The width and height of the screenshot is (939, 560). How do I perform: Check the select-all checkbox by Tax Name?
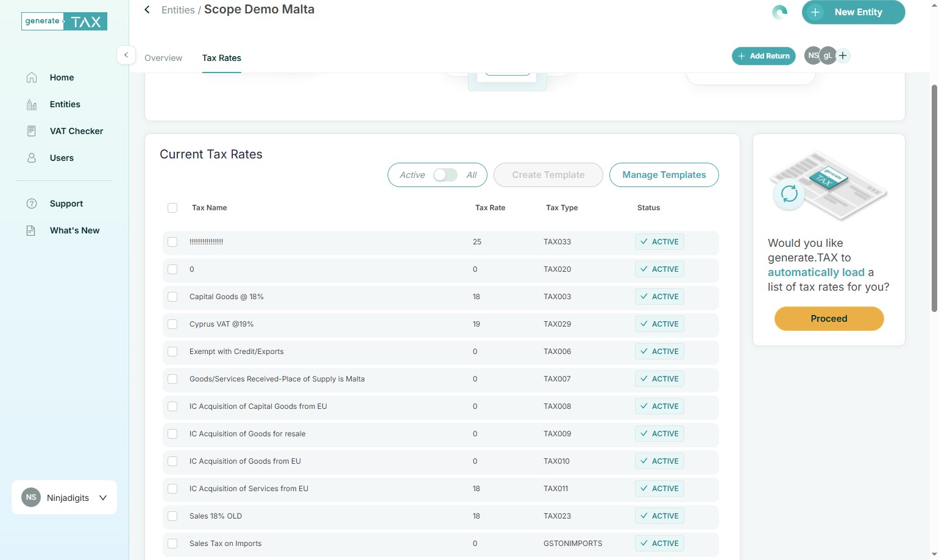pyautogui.click(x=172, y=208)
